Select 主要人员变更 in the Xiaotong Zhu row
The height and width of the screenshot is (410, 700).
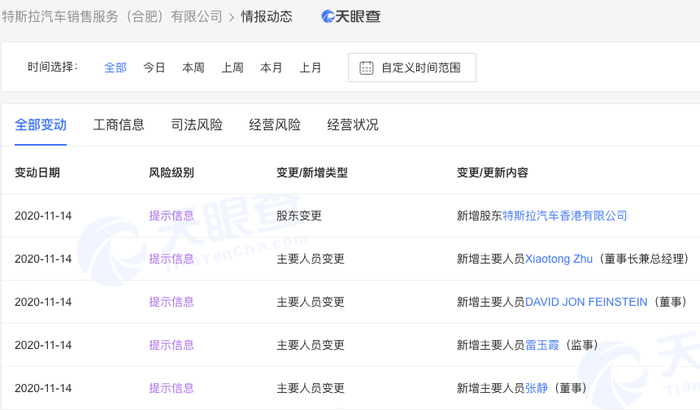pos(311,259)
